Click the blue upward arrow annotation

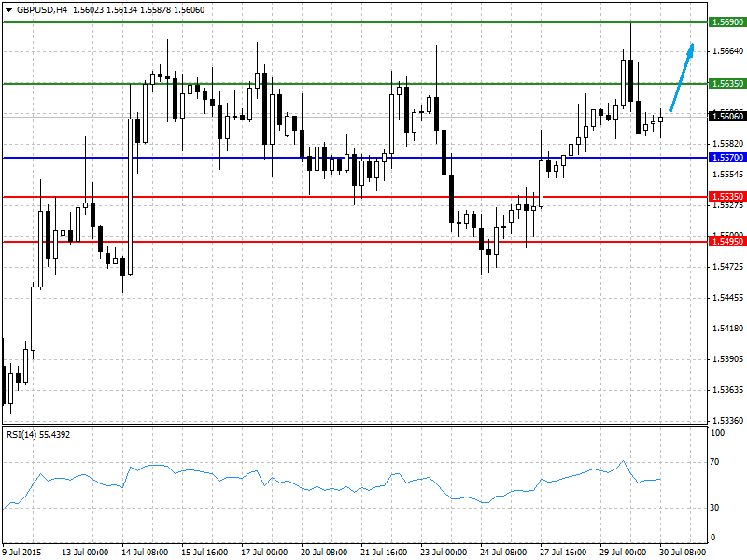tap(683, 77)
